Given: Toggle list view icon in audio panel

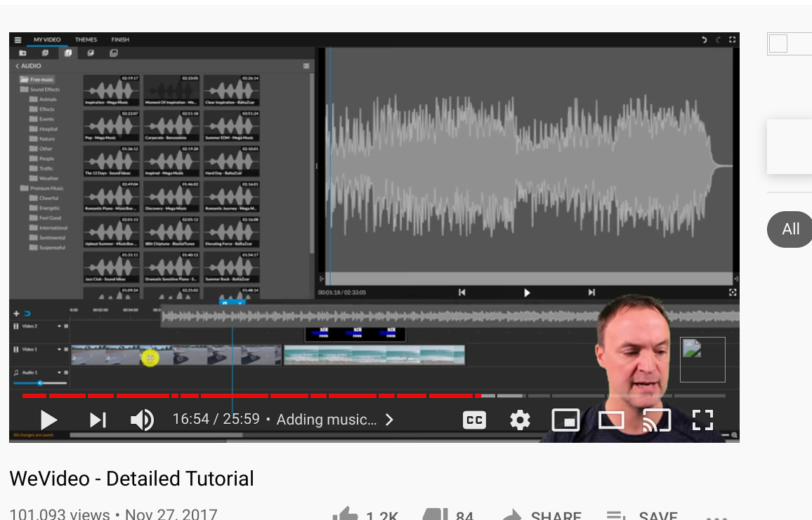Looking at the screenshot, I should [306, 66].
